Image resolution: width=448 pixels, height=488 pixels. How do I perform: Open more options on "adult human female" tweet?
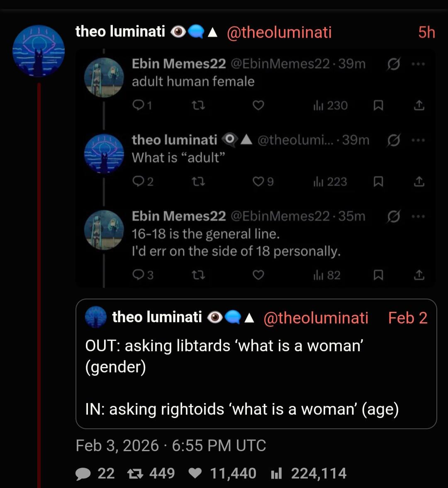[418, 64]
